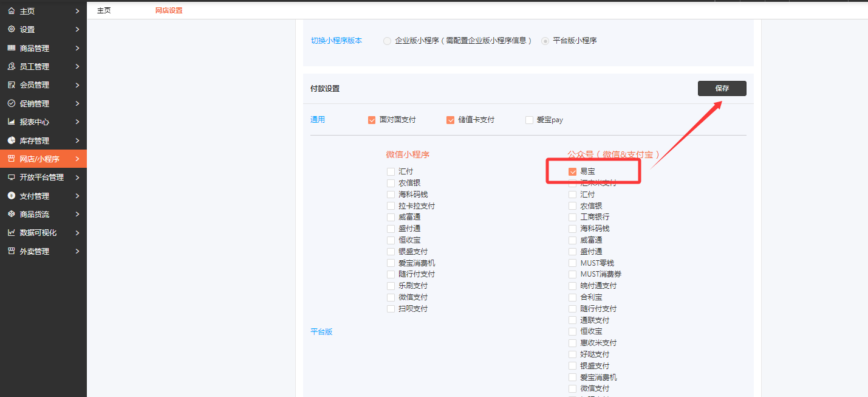Switch to the 主页 tab

(x=104, y=10)
